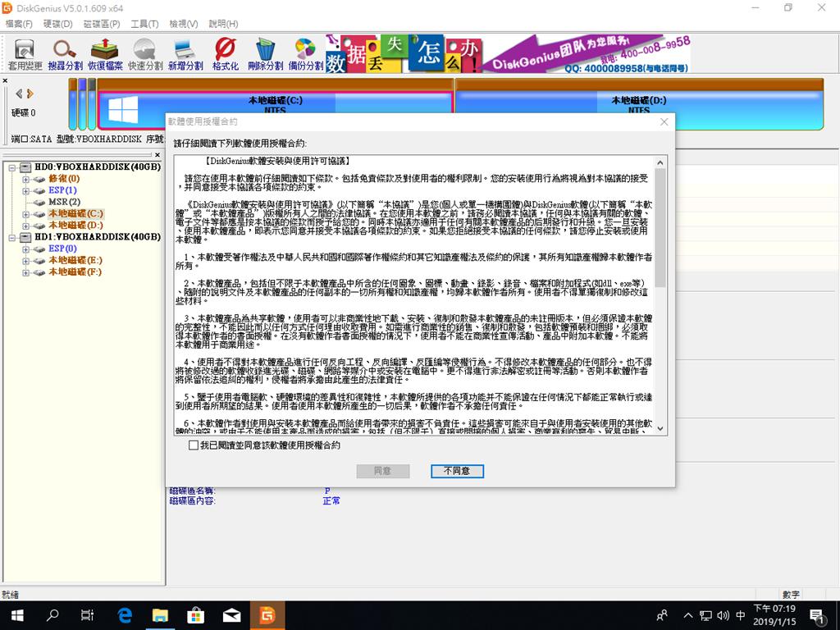Open the 備份分割 (Backup Partition) tool

(x=305, y=55)
